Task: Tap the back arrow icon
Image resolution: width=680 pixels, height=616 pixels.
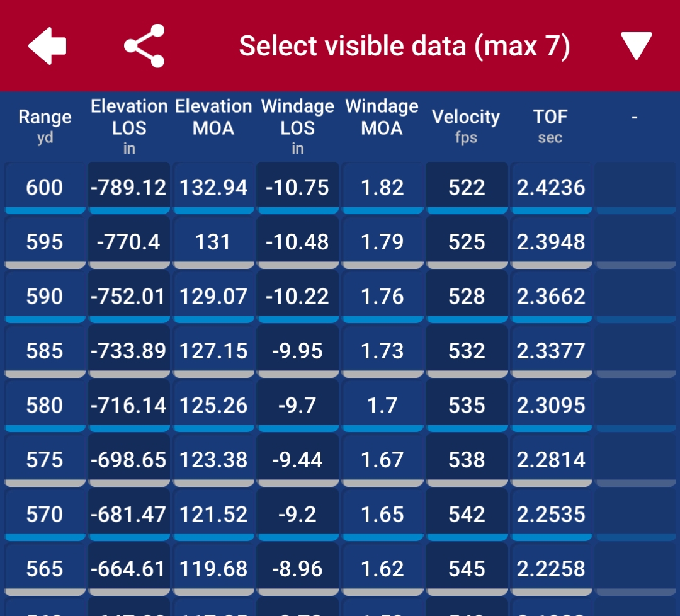Action: point(47,46)
